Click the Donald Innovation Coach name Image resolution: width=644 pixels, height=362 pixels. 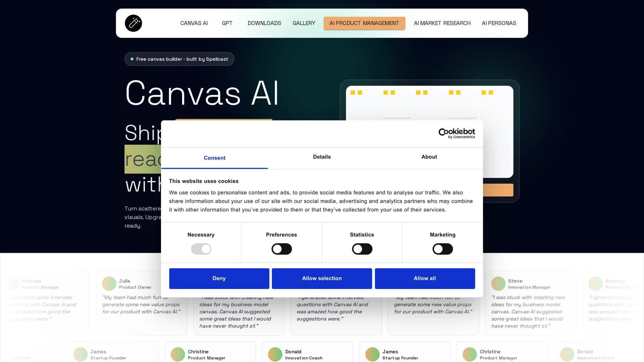coord(293,352)
